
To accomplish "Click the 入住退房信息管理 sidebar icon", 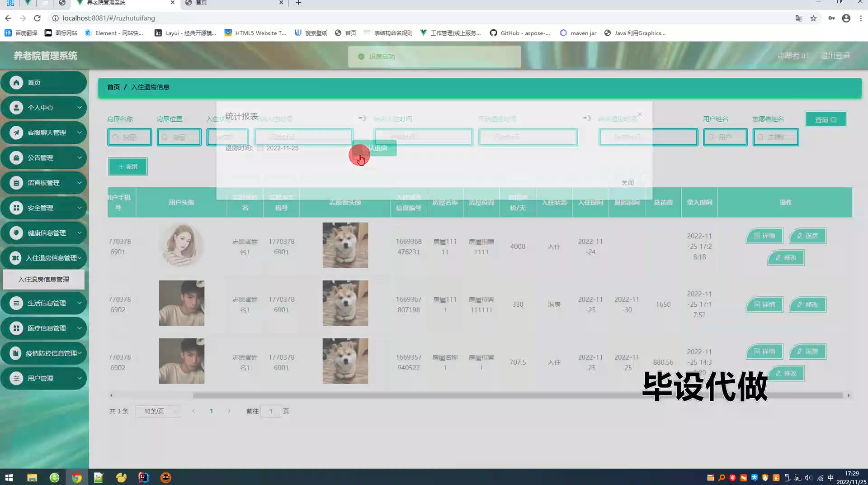I will click(x=15, y=258).
